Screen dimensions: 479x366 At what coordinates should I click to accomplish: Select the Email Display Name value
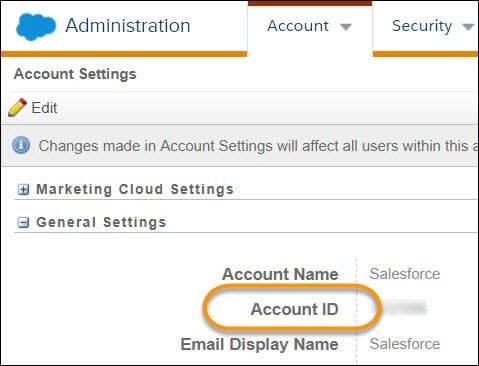(405, 344)
